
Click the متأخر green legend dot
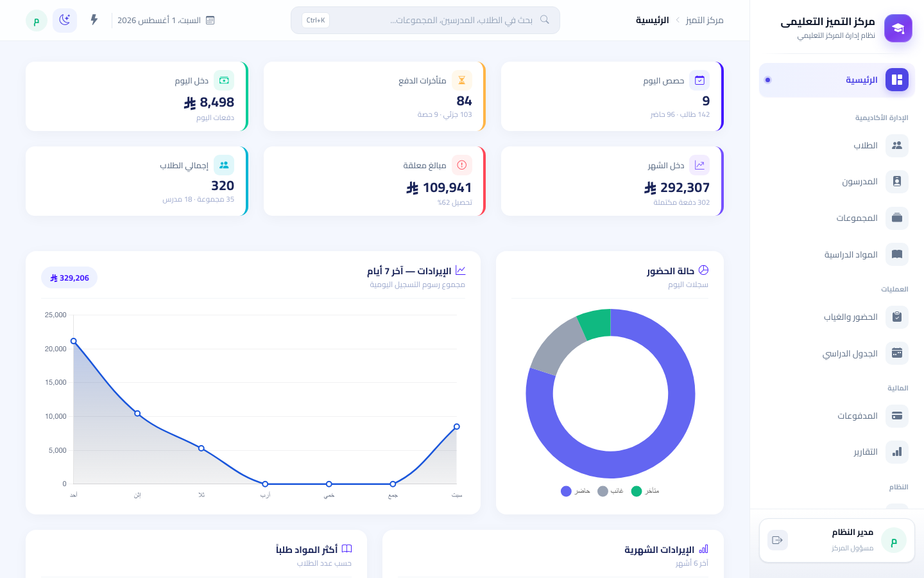click(637, 491)
